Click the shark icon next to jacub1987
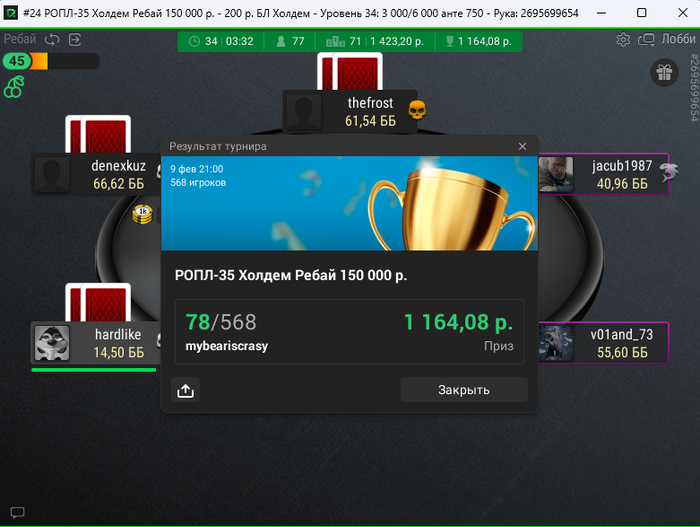The image size is (700, 527). click(669, 172)
